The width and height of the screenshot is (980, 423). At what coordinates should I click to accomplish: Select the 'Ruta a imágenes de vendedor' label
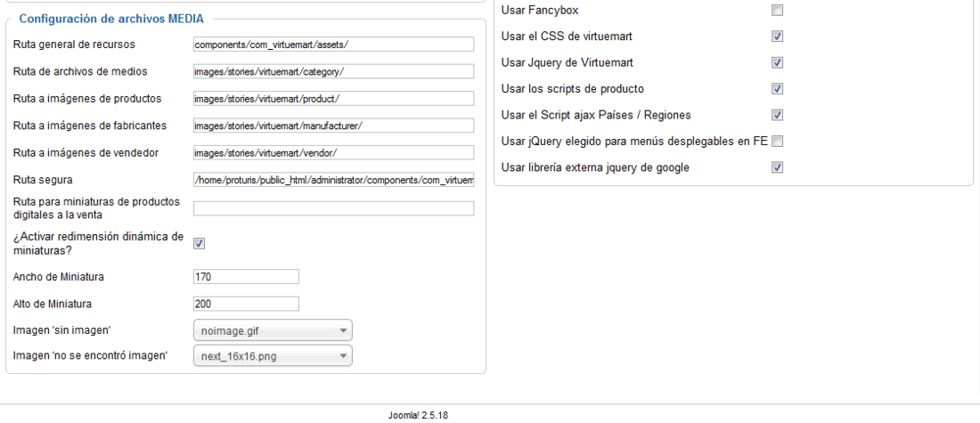(86, 153)
